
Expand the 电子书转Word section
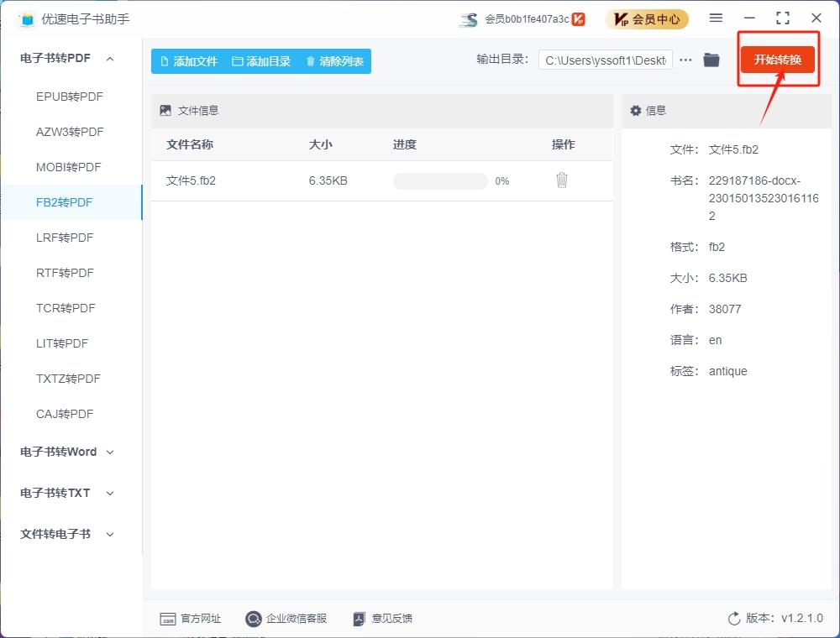pos(110,452)
